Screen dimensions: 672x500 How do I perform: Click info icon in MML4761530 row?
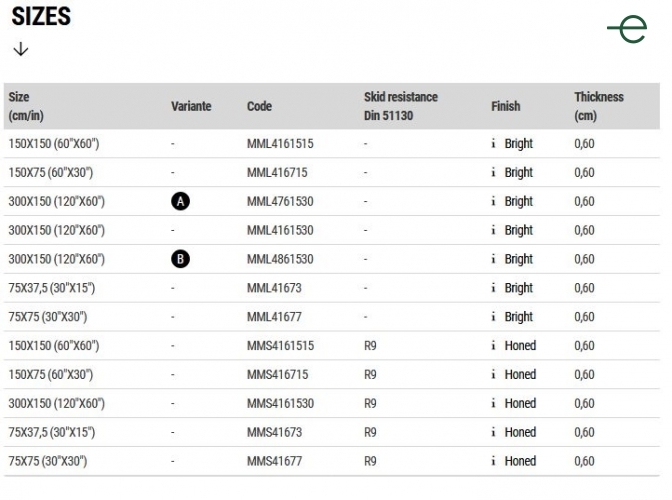pos(493,201)
